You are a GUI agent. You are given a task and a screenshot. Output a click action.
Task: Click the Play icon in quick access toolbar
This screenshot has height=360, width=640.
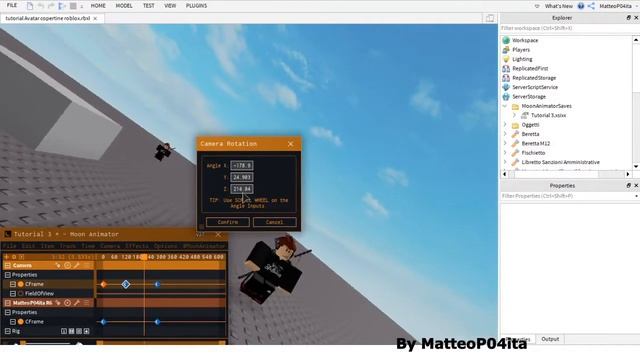pos(62,6)
